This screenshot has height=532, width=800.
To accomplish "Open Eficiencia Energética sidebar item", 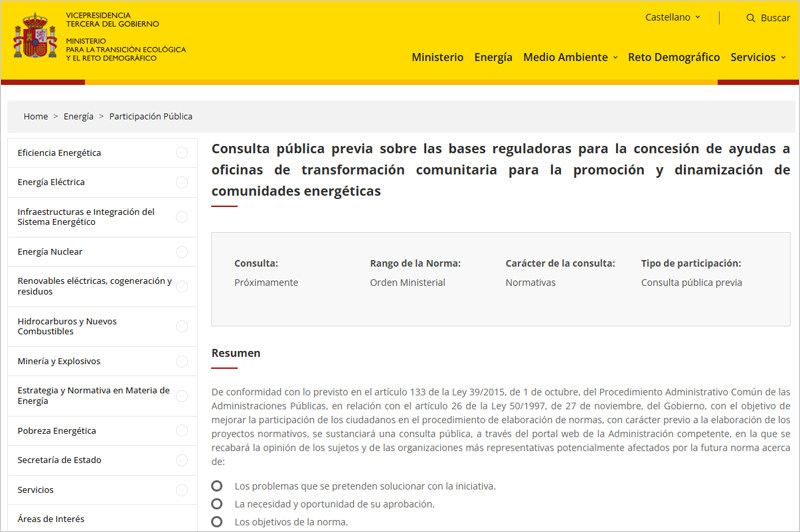I will pyautogui.click(x=59, y=153).
